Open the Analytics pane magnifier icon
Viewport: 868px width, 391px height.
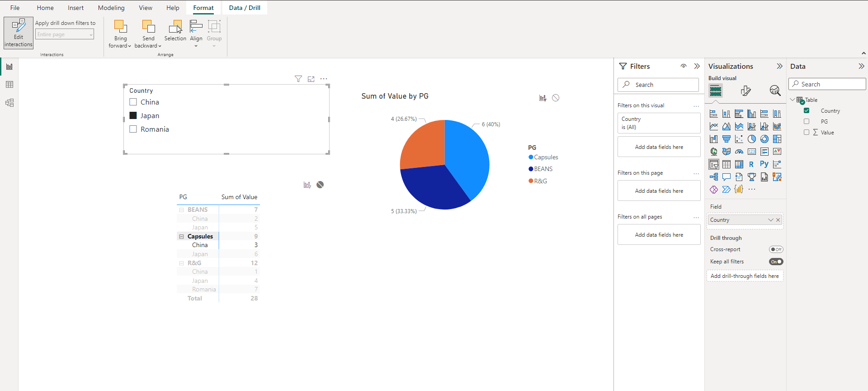pyautogui.click(x=775, y=91)
